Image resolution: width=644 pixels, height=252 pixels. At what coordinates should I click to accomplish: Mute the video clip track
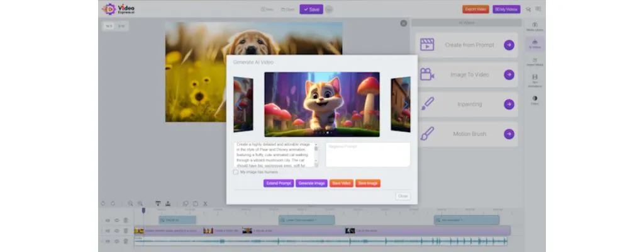pos(108,231)
